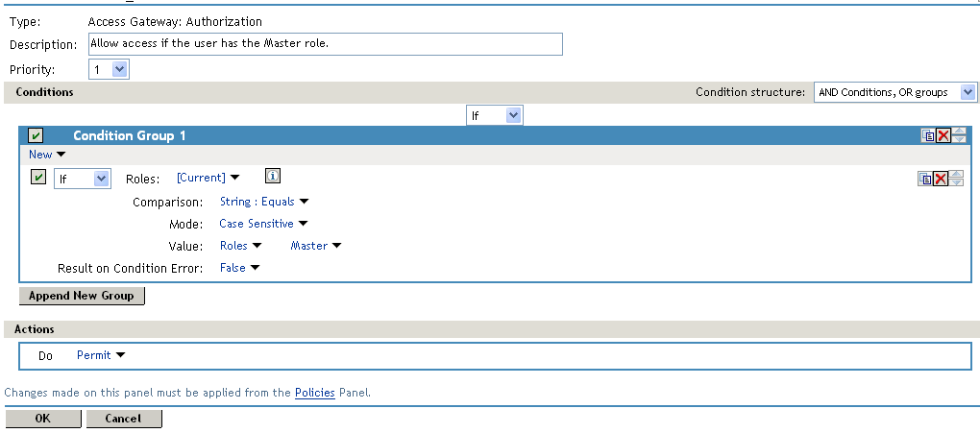Click the Append New Group button
The width and height of the screenshot is (980, 433).
pyautogui.click(x=82, y=296)
